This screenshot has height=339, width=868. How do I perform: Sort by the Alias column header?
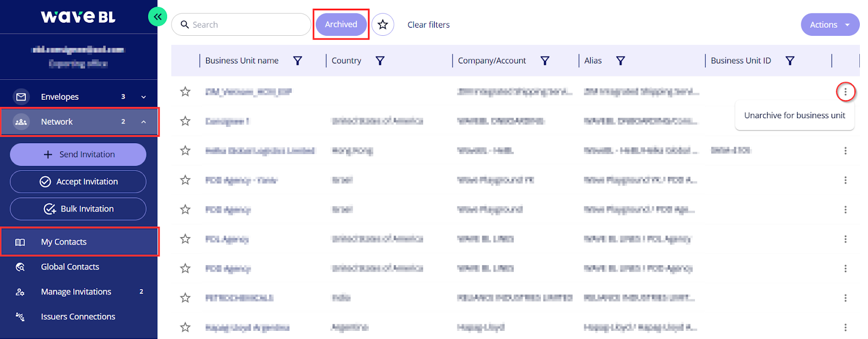[593, 61]
